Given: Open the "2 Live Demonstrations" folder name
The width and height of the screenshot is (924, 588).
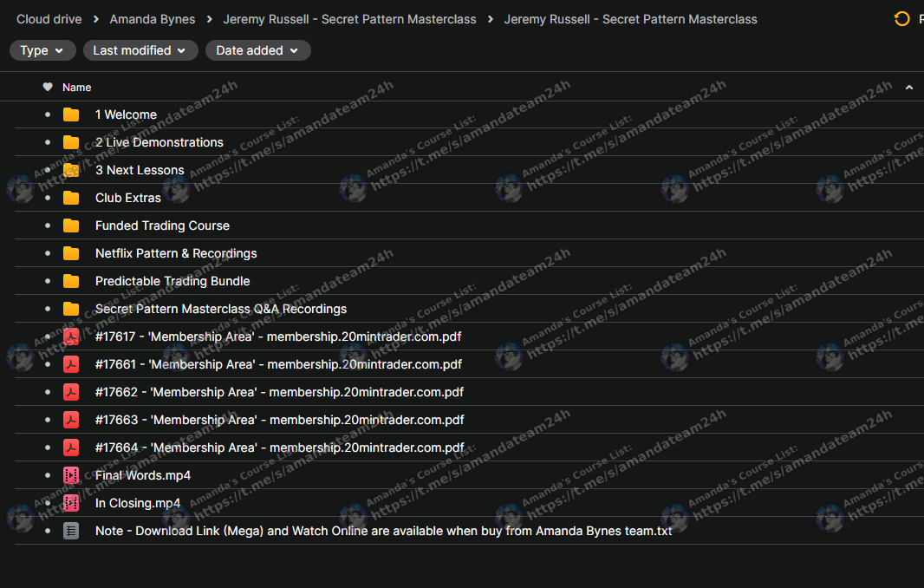Looking at the screenshot, I should 159,142.
